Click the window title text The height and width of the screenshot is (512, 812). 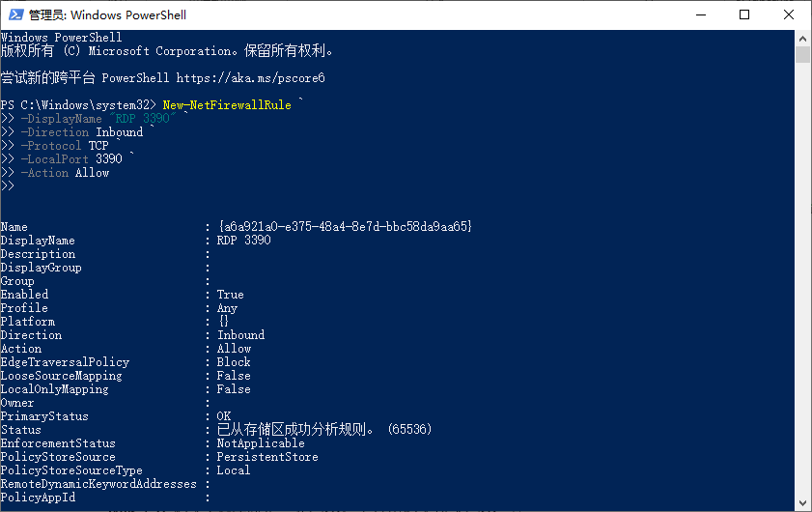pyautogui.click(x=108, y=15)
